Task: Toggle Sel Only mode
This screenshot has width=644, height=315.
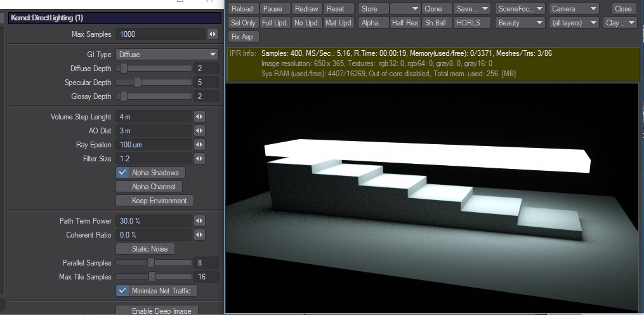Action: [x=243, y=23]
